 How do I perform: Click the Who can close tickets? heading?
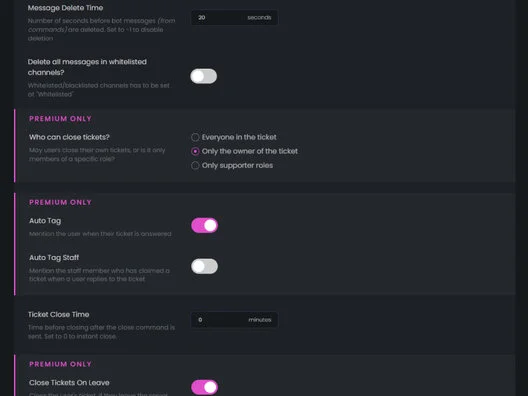(x=69, y=137)
